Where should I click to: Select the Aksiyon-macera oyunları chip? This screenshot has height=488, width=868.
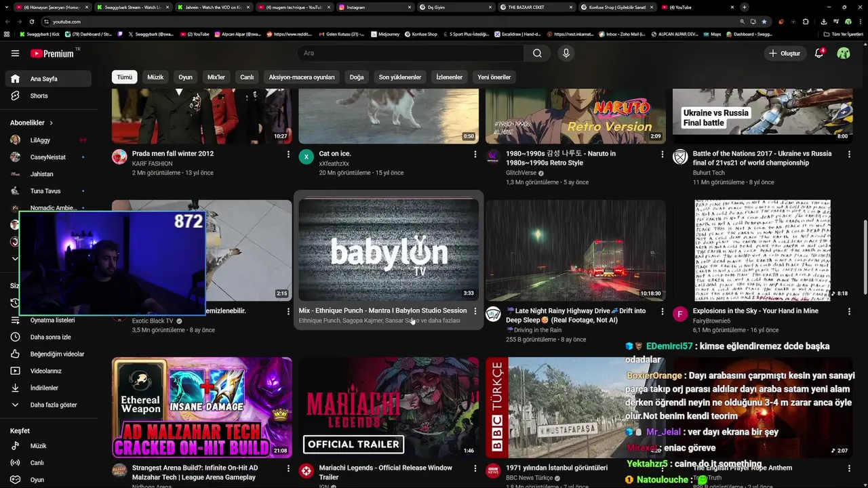coord(302,77)
